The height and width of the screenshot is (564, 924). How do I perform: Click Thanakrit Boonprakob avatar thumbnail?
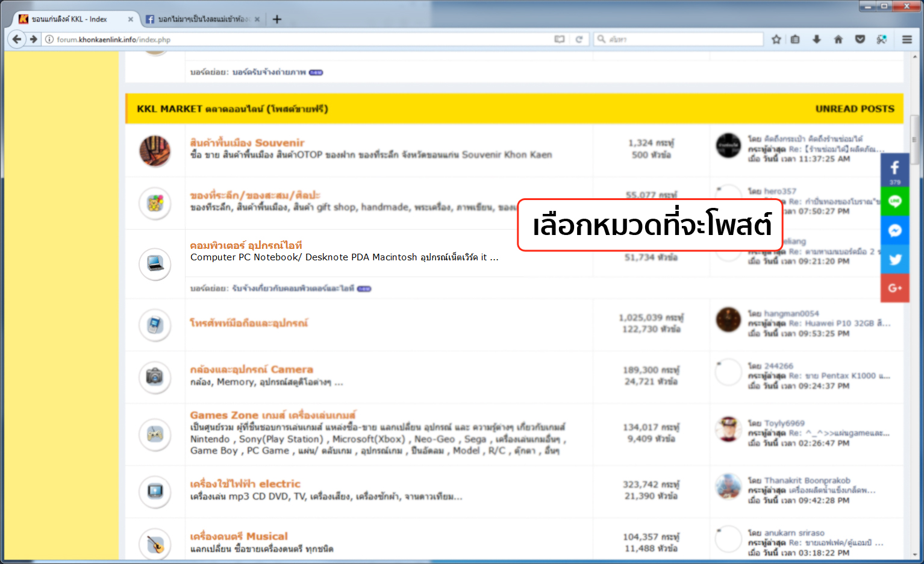tap(728, 486)
